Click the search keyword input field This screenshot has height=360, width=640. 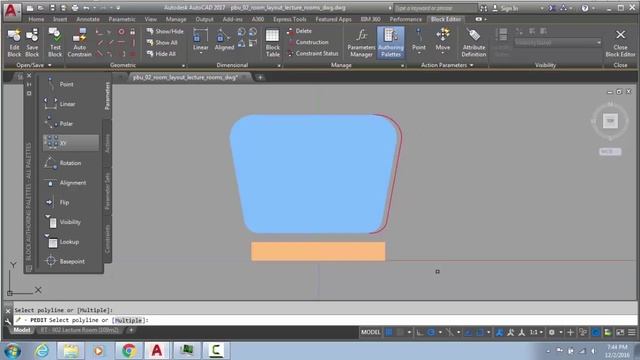pos(435,8)
